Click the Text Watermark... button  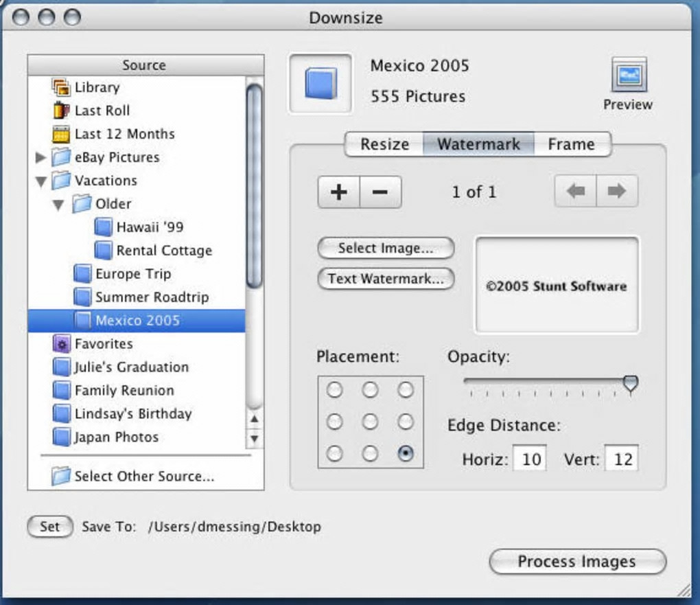tap(386, 279)
